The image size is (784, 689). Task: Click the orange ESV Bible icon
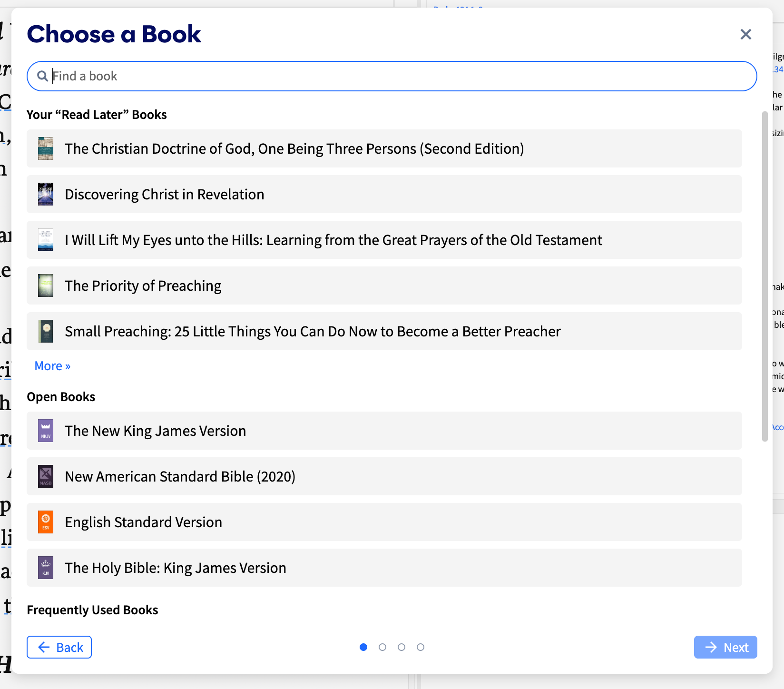point(46,522)
